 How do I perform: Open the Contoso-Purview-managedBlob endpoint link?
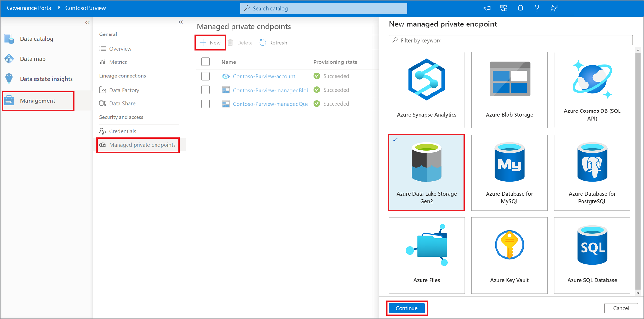pos(271,90)
